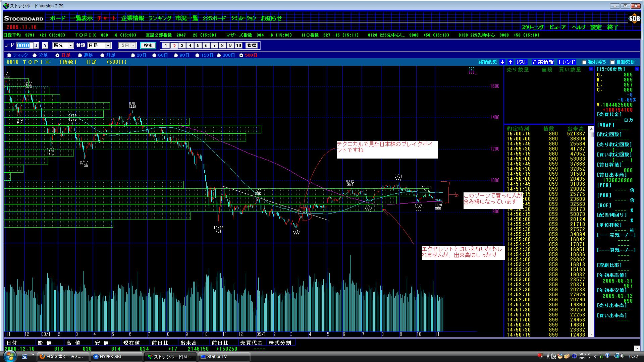Enable the 権利落ち checkbox
The image size is (644, 362).
[x=584, y=62]
